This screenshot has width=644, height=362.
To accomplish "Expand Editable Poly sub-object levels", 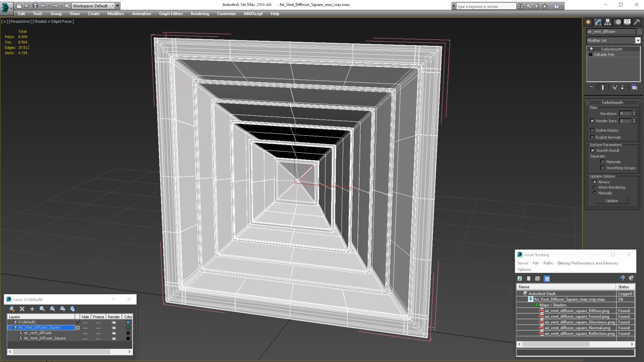I will 590,55.
